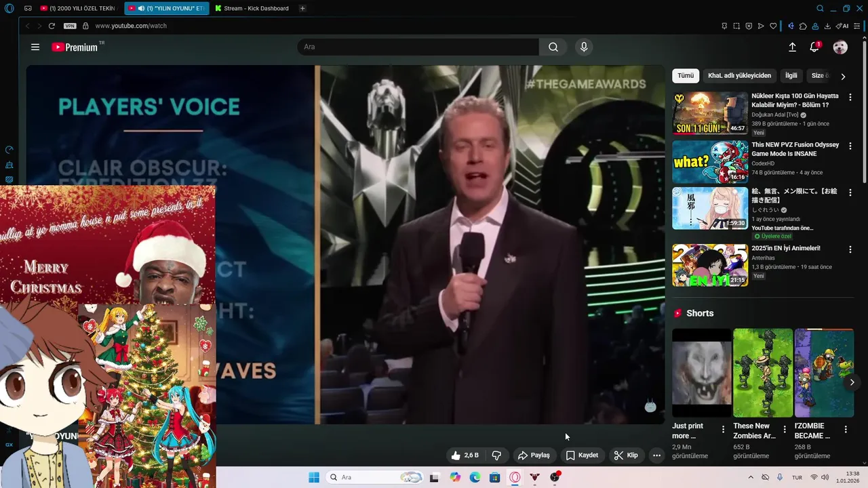This screenshot has height=488, width=868.
Task: Toggle the VPN badge in address bar
Action: (x=70, y=26)
